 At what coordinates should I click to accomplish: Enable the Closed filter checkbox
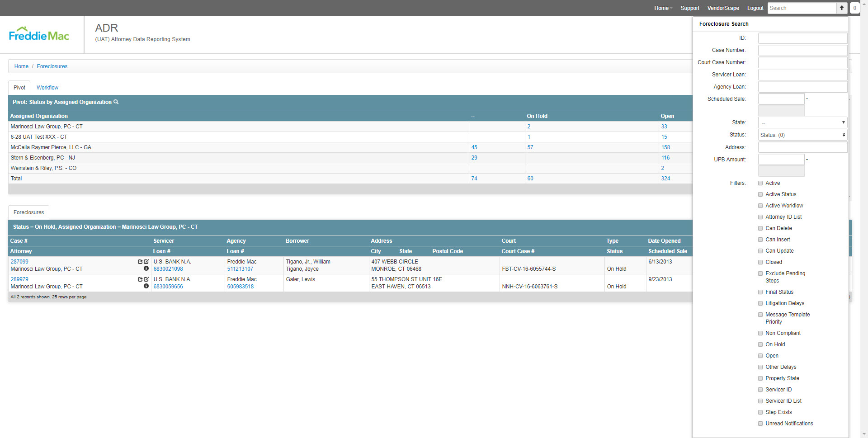pyautogui.click(x=760, y=262)
